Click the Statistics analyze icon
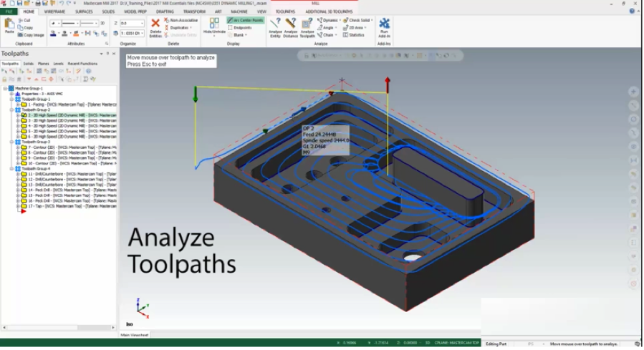This screenshot has width=644, height=350. [345, 35]
